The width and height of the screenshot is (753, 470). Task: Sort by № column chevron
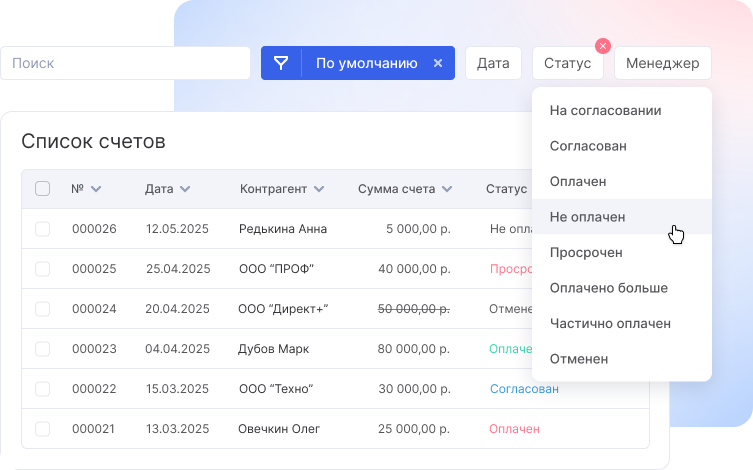[x=96, y=189]
